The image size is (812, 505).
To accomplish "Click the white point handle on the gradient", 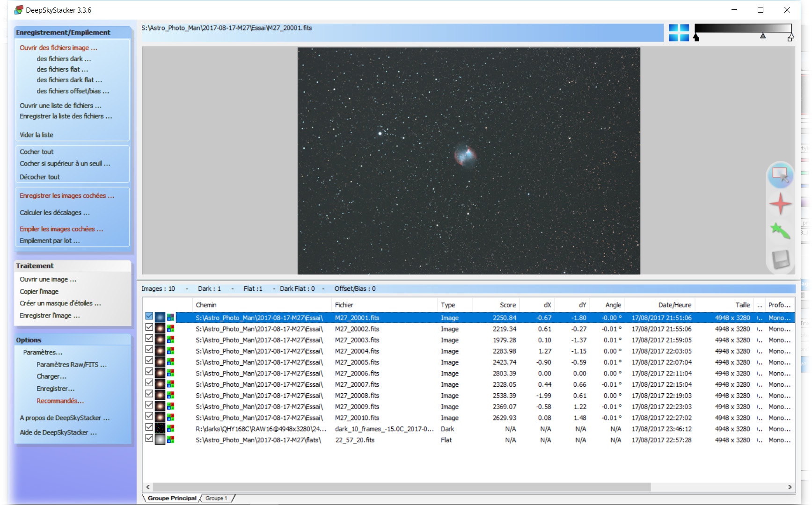I will (790, 37).
